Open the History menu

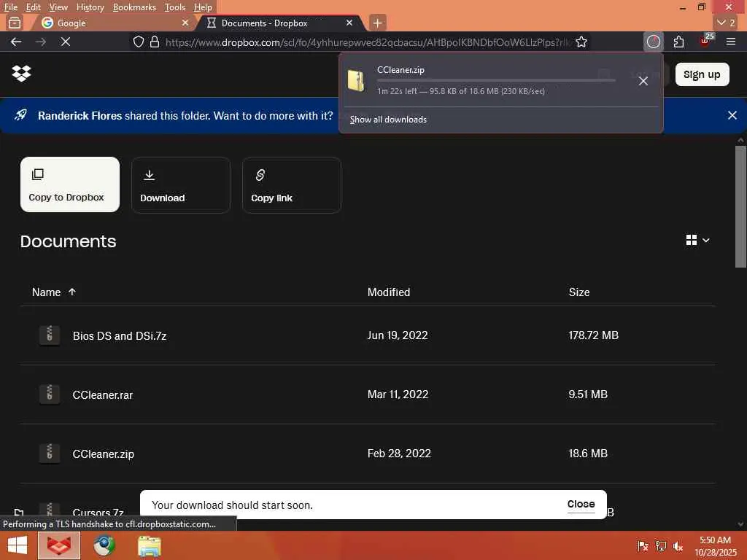pos(90,7)
